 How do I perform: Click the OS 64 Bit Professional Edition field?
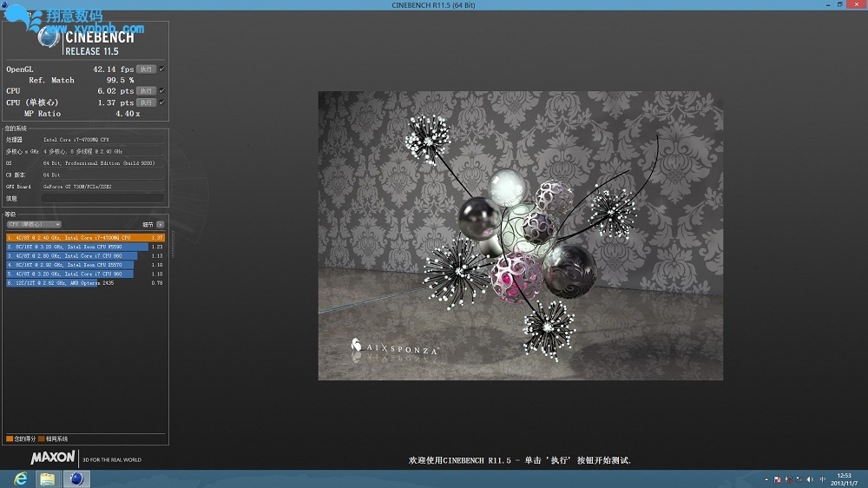[x=103, y=163]
